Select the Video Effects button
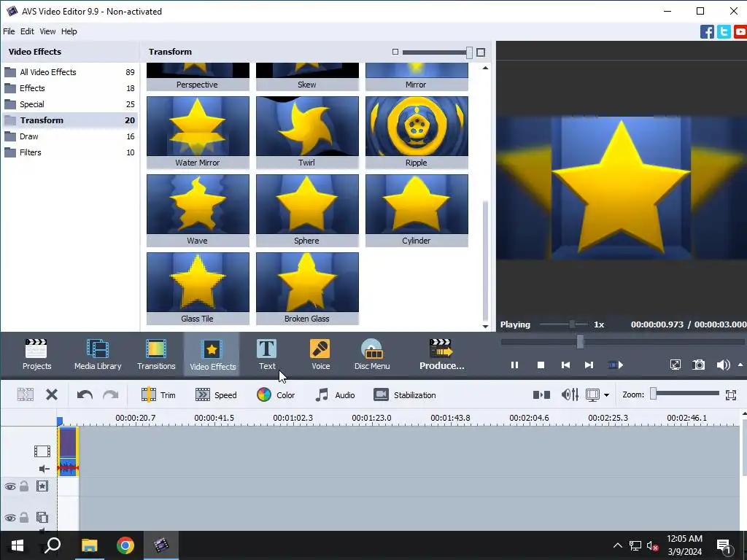Image resolution: width=747 pixels, height=560 pixels. pyautogui.click(x=212, y=354)
